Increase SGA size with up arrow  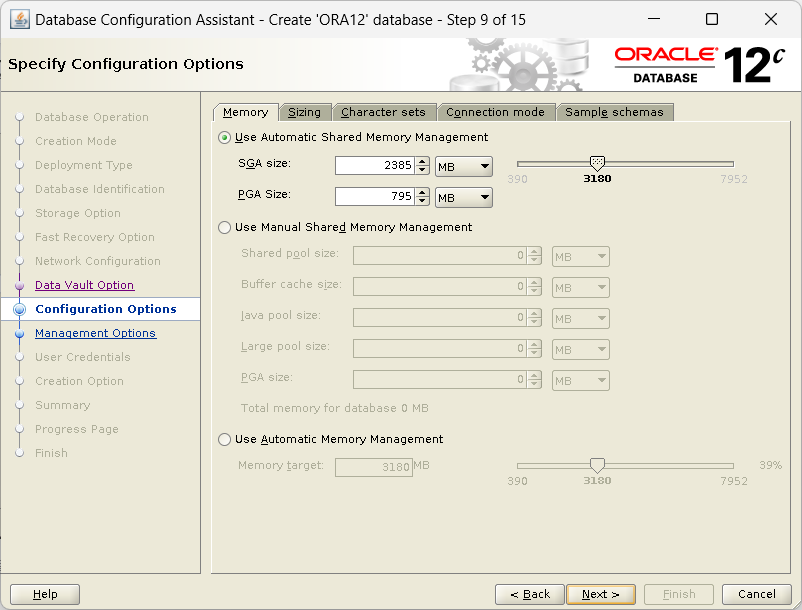click(422, 161)
